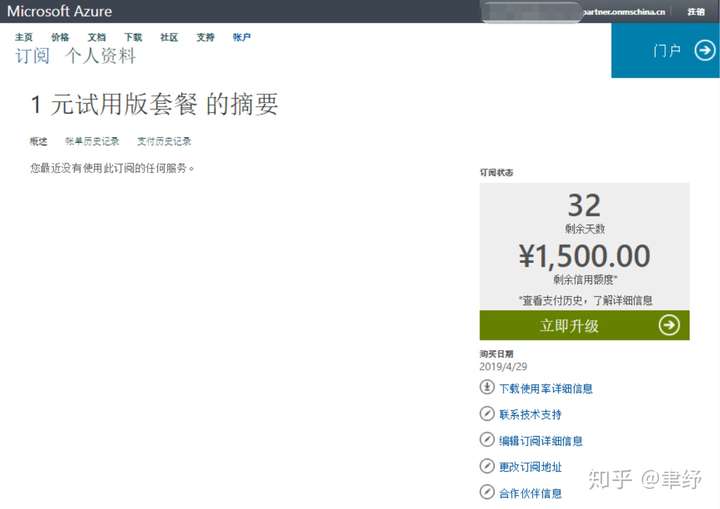Click the pencil icon beside 联系技术支持
Viewport: 720px width, 509px height.
487,413
